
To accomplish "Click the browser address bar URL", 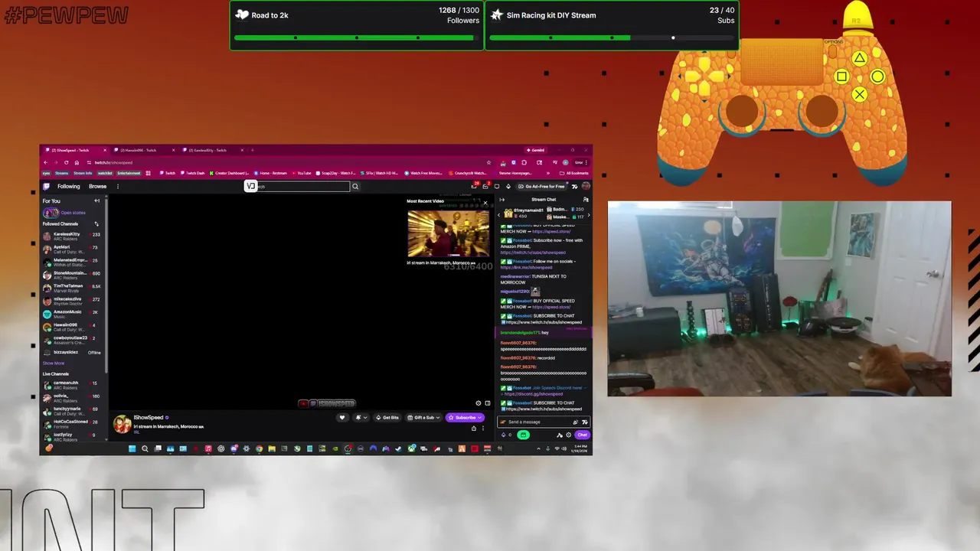I will coord(113,162).
